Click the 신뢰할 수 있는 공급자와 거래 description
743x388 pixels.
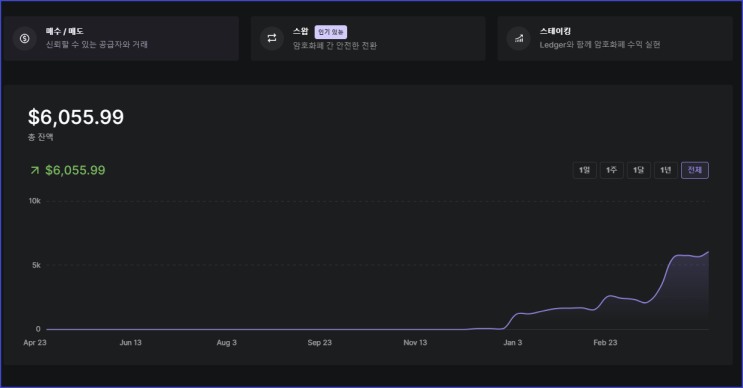click(x=97, y=45)
